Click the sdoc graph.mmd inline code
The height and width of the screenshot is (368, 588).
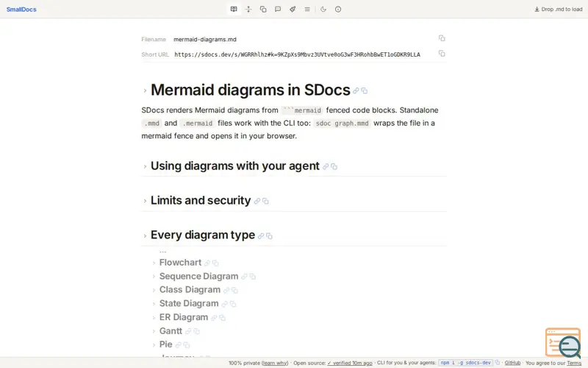(x=342, y=123)
